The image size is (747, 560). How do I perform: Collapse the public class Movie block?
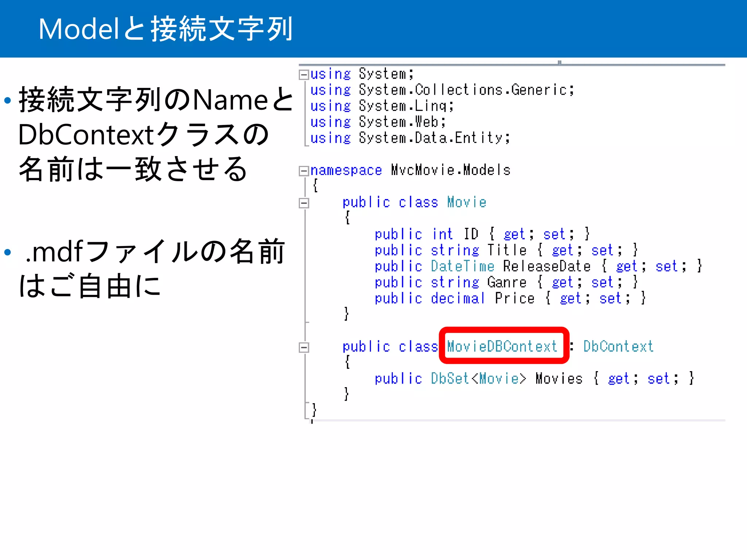304,203
